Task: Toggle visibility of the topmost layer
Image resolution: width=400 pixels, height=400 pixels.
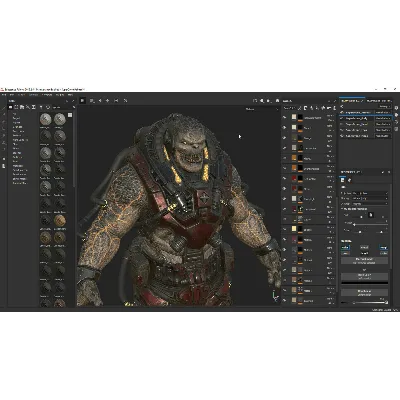Action: [x=285, y=117]
